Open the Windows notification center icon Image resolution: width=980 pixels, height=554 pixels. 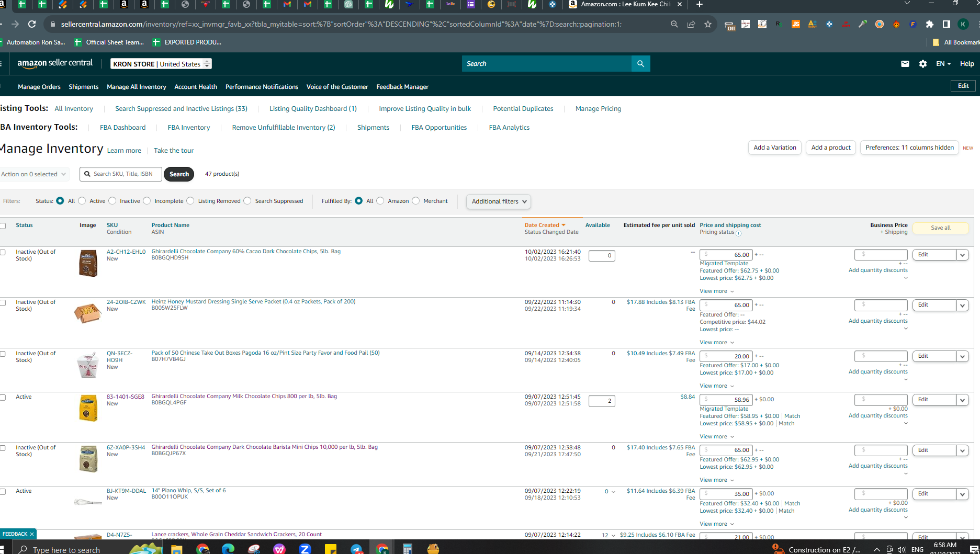974,550
